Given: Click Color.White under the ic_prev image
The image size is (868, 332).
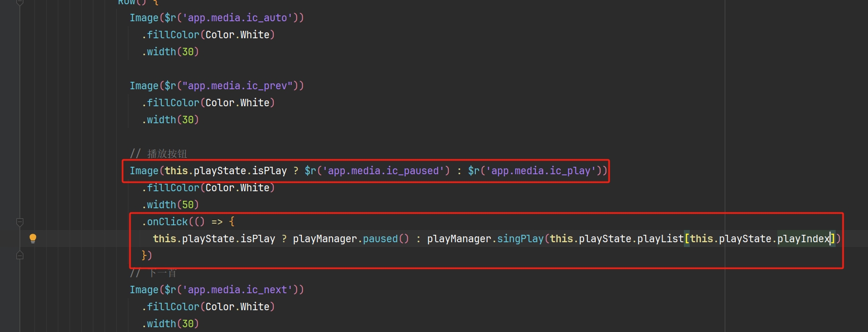Looking at the screenshot, I should [x=237, y=103].
